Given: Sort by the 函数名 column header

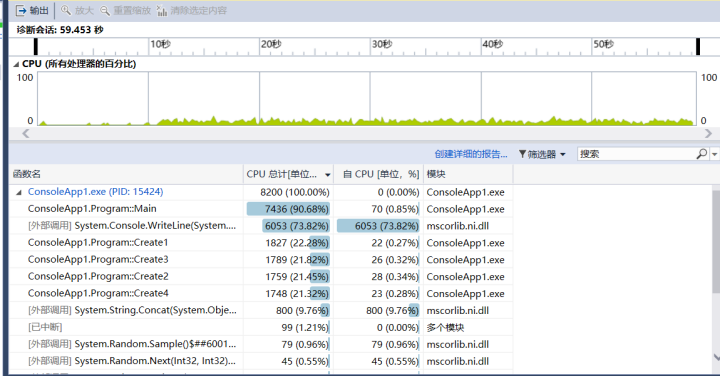Looking at the screenshot, I should [x=126, y=174].
